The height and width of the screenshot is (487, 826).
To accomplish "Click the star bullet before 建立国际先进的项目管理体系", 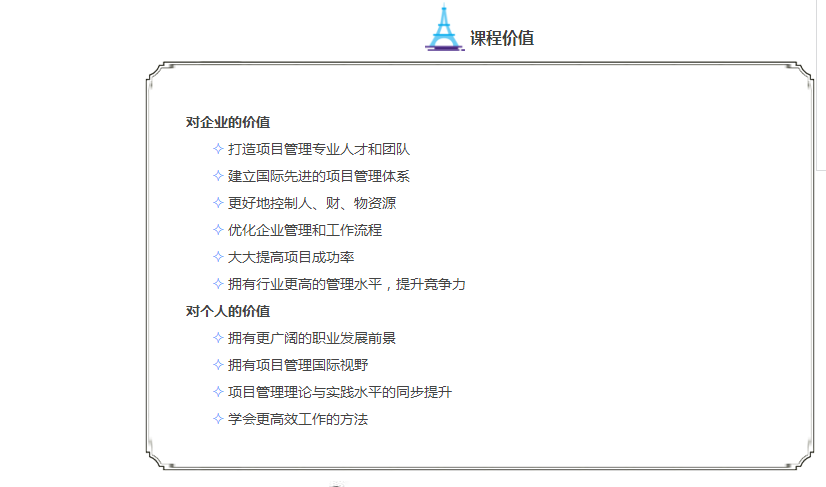I will pos(218,176).
